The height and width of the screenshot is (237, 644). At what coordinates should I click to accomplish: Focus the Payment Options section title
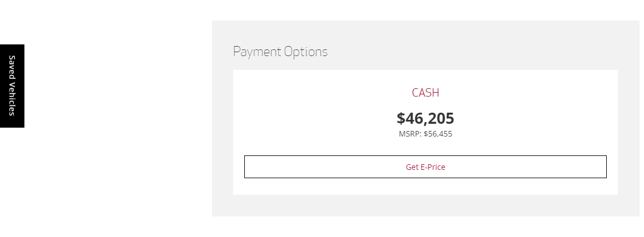[280, 52]
